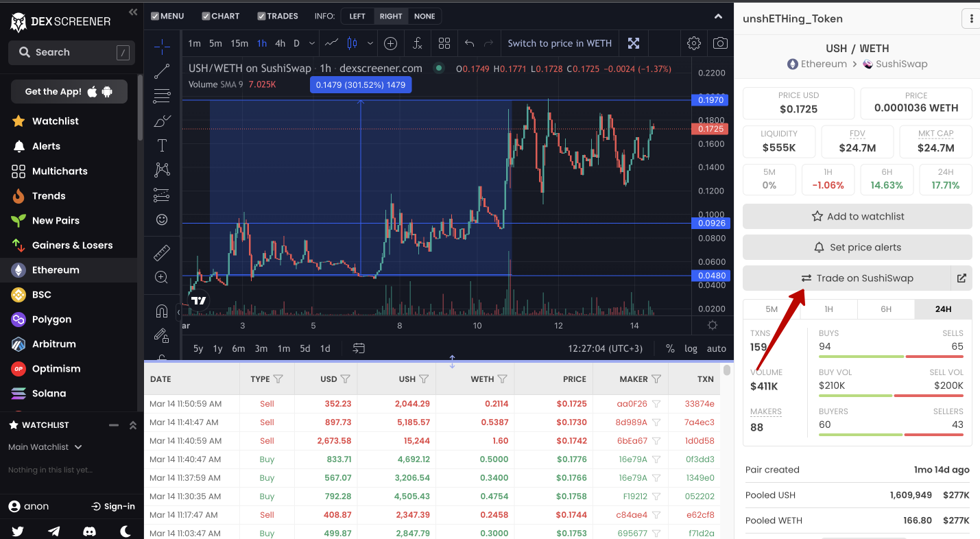Click Switch to price in WETH
The height and width of the screenshot is (539, 980).
click(560, 43)
